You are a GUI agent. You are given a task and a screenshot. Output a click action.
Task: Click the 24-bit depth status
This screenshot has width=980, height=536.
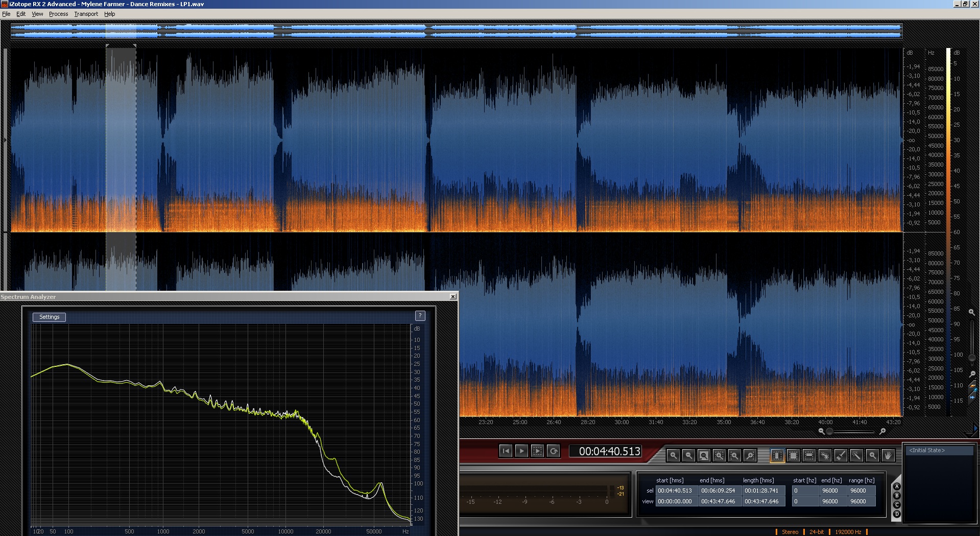pyautogui.click(x=817, y=532)
